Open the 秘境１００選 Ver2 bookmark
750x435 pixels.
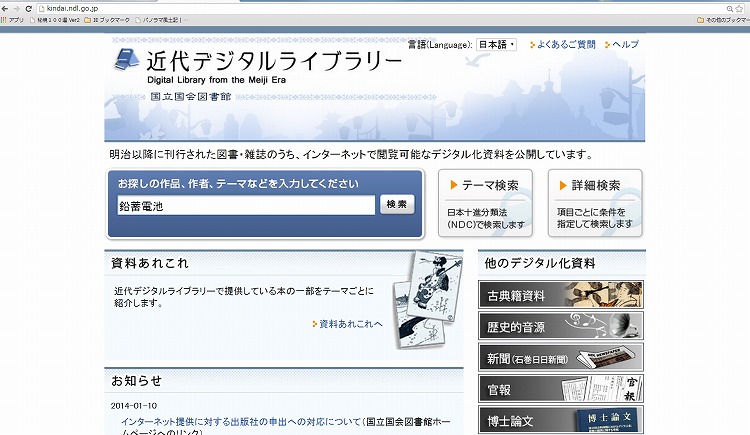tap(55, 20)
